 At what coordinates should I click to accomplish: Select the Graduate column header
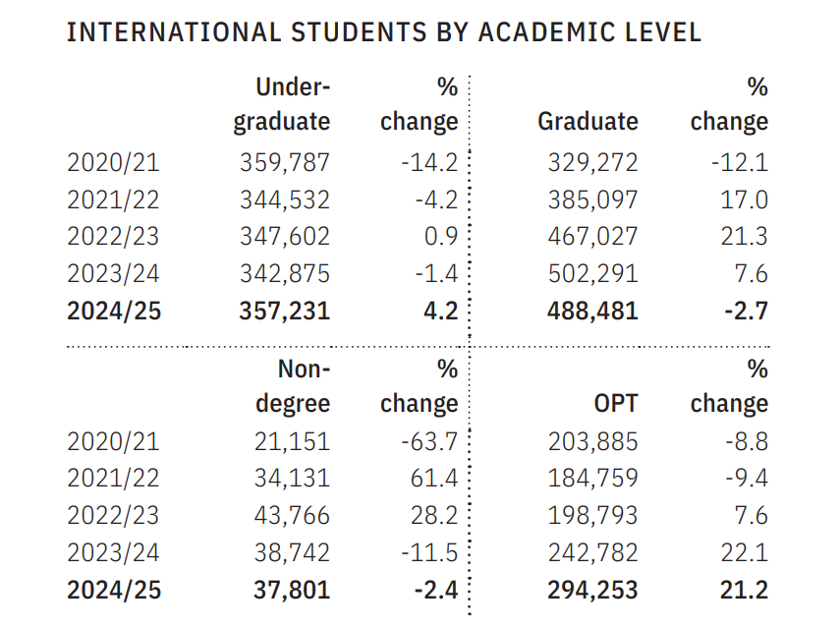588,122
